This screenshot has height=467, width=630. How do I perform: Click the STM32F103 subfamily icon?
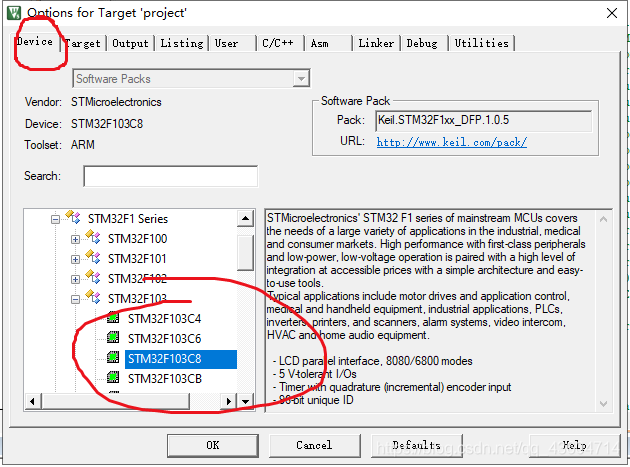pos(93,298)
